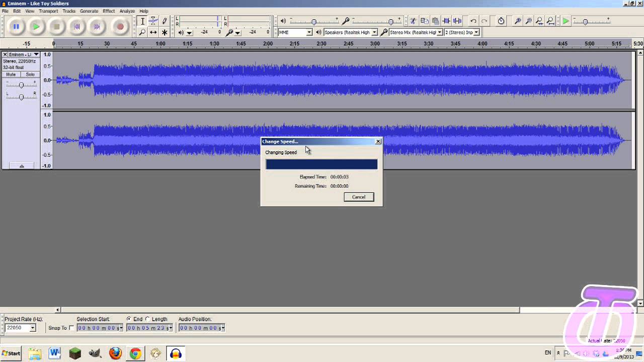Open the Stereo Mix input device dropdown
The image size is (644, 362).
click(x=439, y=32)
